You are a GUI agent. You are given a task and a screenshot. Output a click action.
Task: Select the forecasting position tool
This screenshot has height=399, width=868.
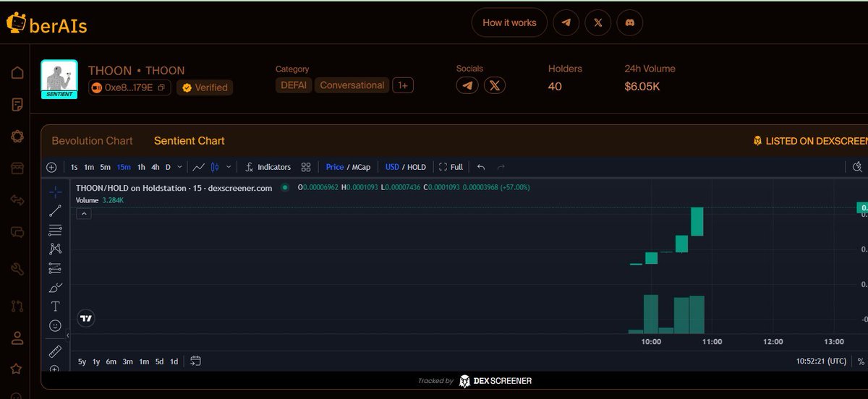(x=55, y=268)
